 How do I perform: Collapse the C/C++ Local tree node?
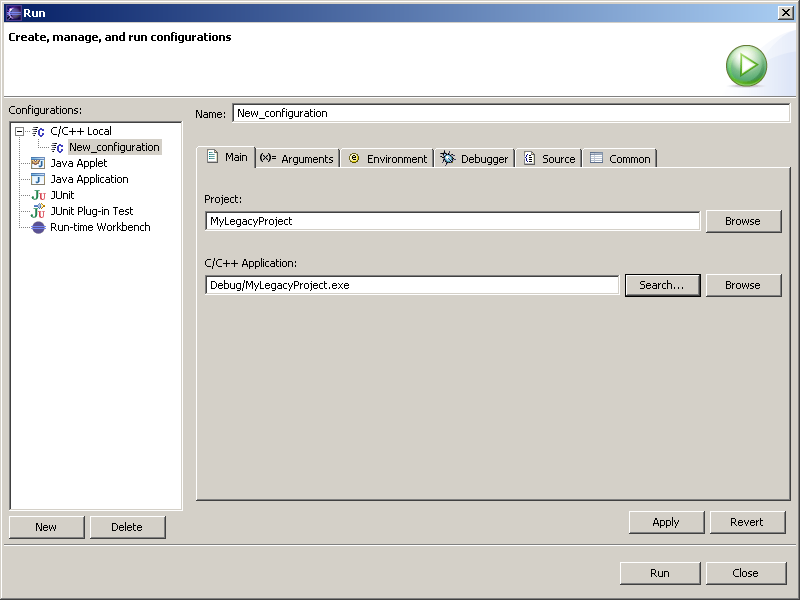pyautogui.click(x=19, y=131)
